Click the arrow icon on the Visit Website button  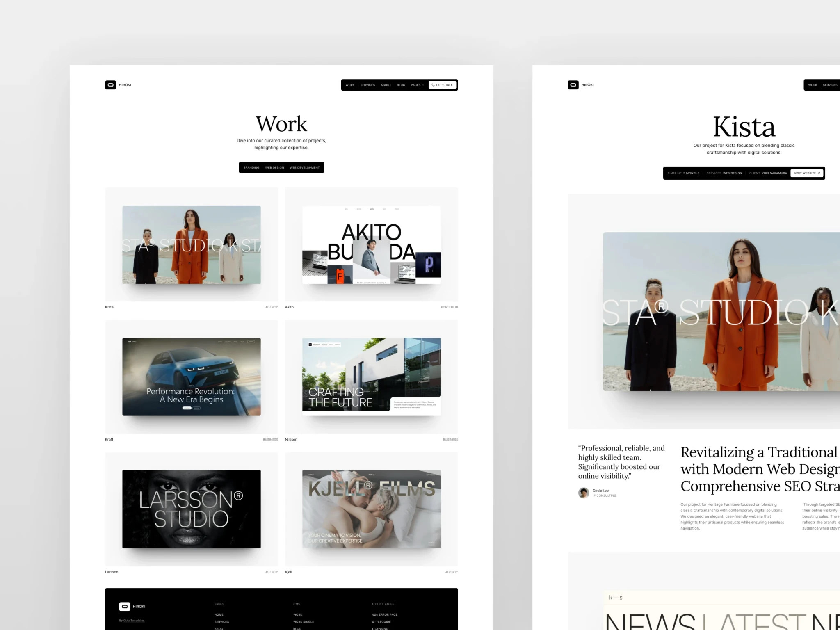[x=819, y=173]
